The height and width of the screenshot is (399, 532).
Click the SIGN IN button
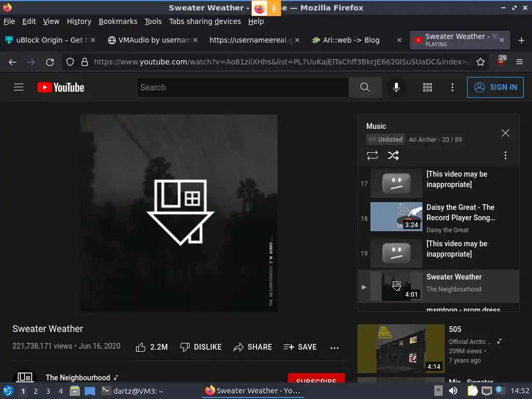click(x=495, y=87)
